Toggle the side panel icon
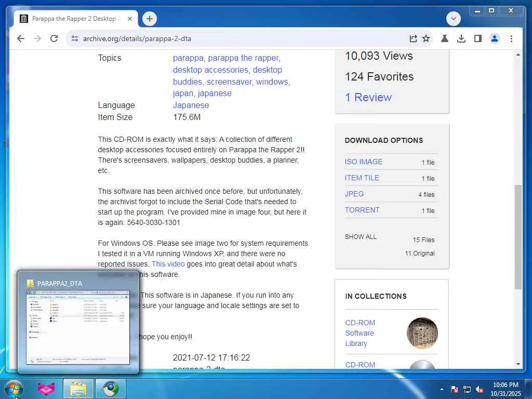The image size is (532, 399). click(478, 38)
